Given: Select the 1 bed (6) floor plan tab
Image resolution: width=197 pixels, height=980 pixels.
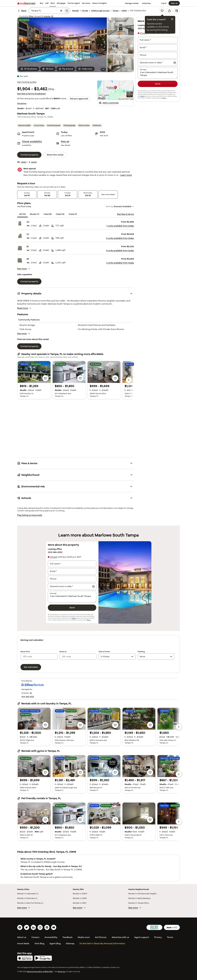Looking at the screenshot, I should coord(47,214).
